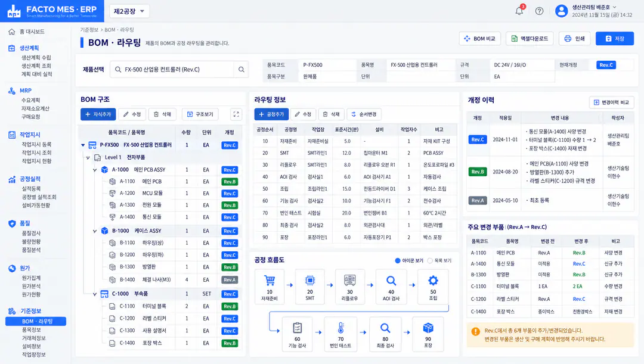Viewport: 644px width, 364px height.
Task: Click the user profile avatar icon
Action: [x=561, y=11]
